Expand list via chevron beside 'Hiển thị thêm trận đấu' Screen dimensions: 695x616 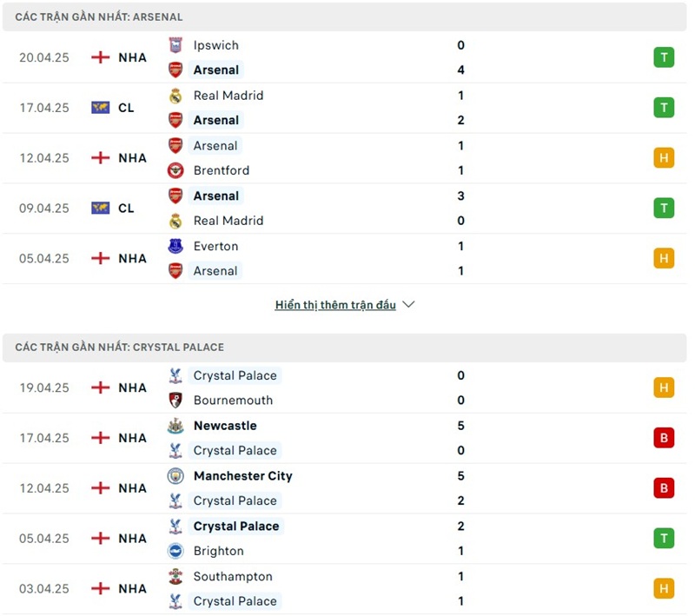click(409, 305)
